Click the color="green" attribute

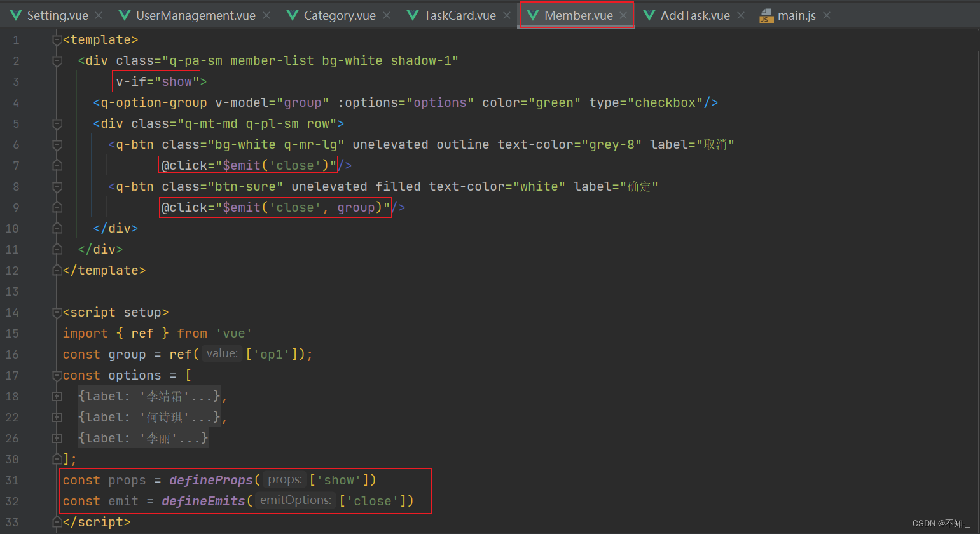coord(532,103)
